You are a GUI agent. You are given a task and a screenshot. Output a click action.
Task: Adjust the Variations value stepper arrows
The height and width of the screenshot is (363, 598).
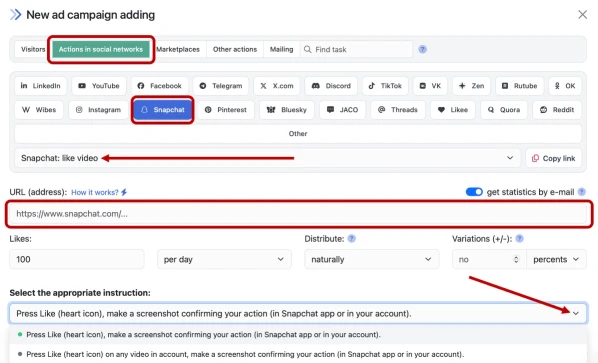[x=516, y=259]
